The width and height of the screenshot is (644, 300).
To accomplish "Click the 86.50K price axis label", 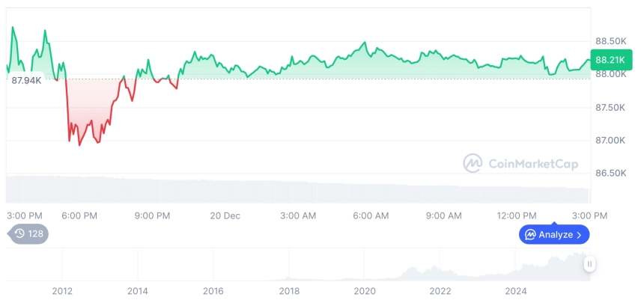I will pos(610,173).
